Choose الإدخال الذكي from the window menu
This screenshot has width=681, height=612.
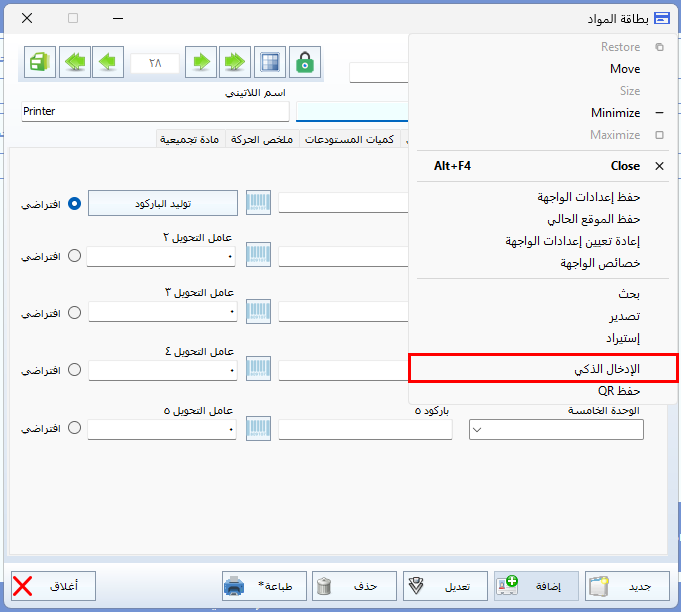[543, 369]
